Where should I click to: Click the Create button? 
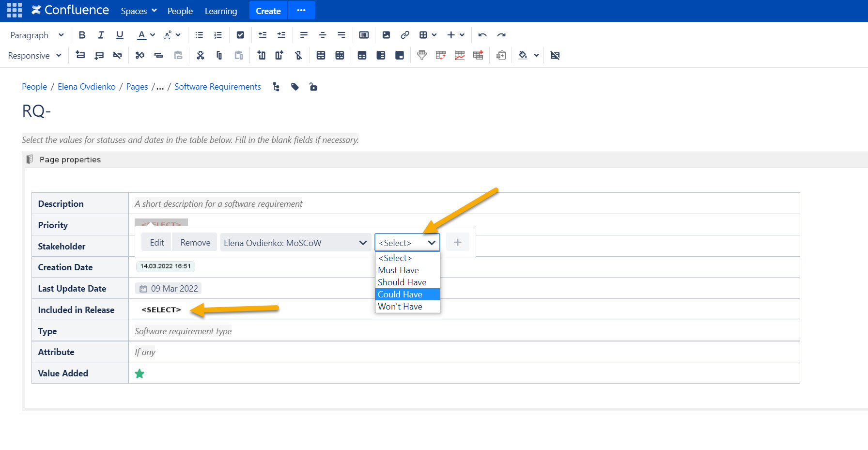click(x=268, y=10)
